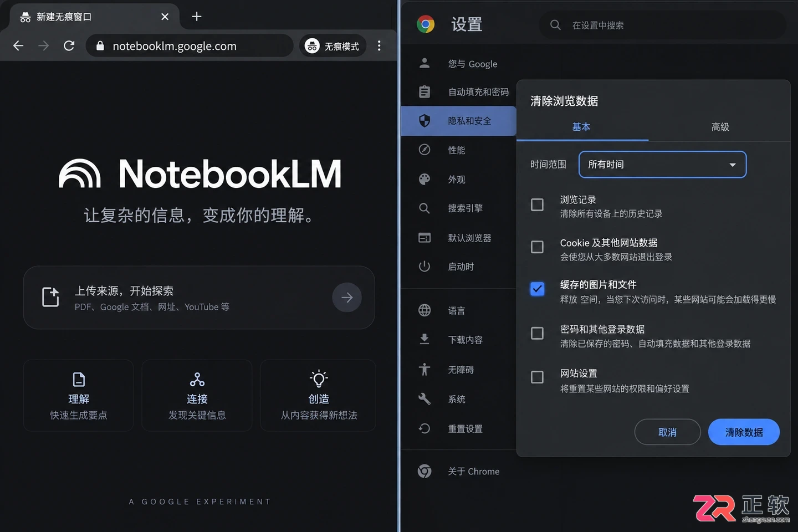Viewport: 798px width, 532px height.
Task: Check the 浏览记录 checkbox
Action: (538, 205)
